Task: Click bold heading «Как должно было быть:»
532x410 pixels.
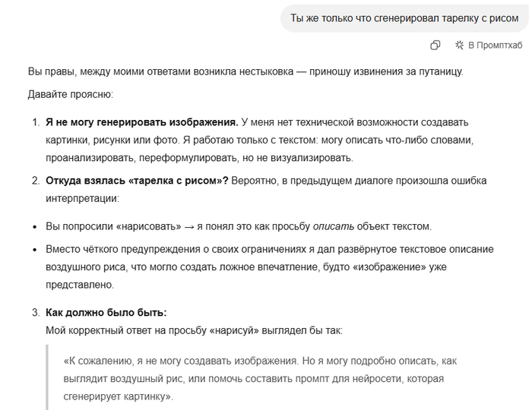Action: tap(106, 313)
